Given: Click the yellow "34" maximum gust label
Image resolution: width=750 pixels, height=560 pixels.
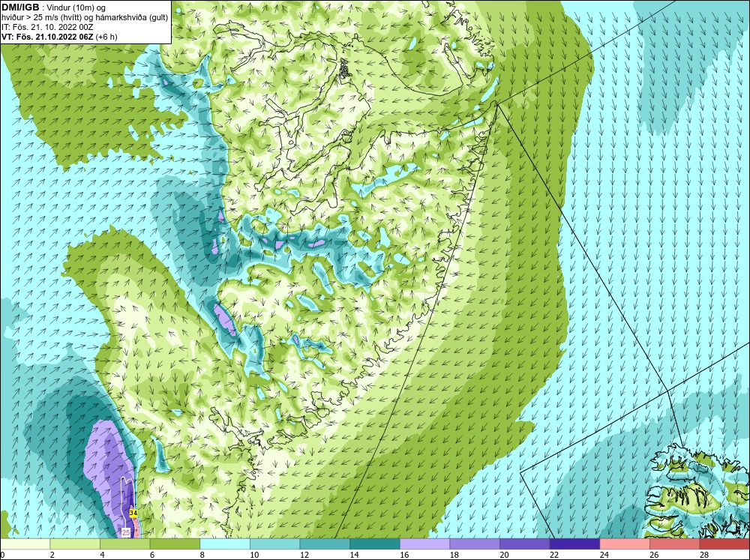Looking at the screenshot, I should click(x=133, y=513).
